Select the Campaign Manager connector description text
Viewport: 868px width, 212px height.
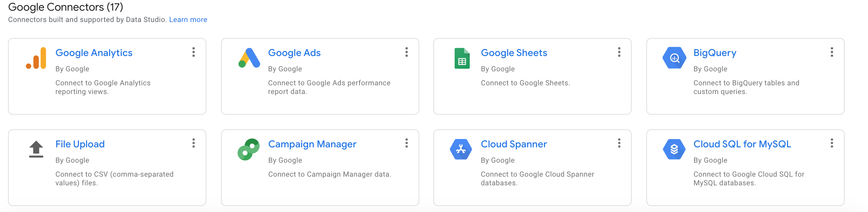[330, 174]
